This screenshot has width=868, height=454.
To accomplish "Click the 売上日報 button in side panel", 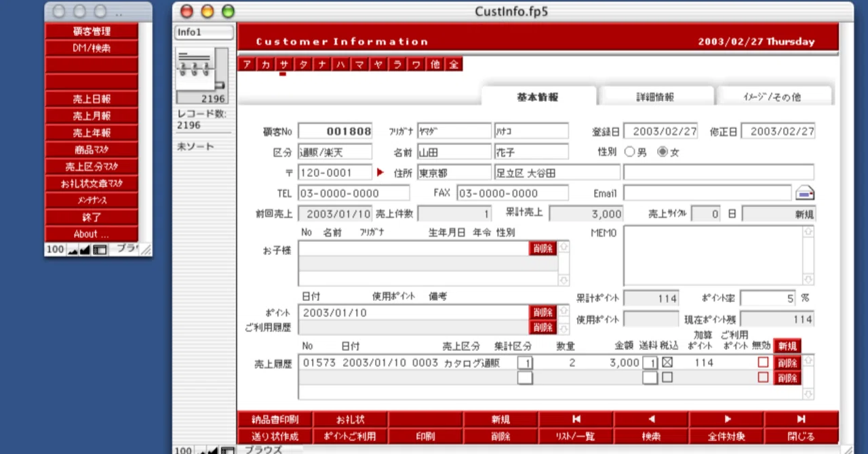I will click(x=92, y=99).
